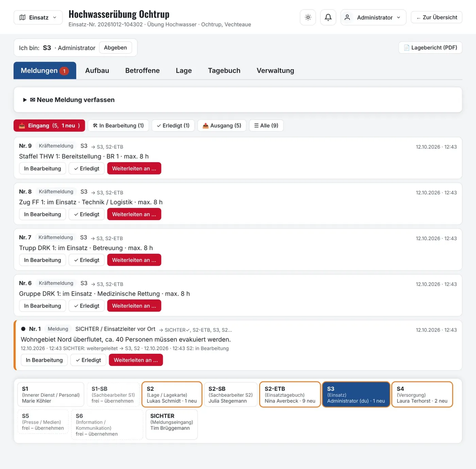The image size is (476, 469).
Task: Download the Lagebericht (PDF)
Action: (430, 48)
